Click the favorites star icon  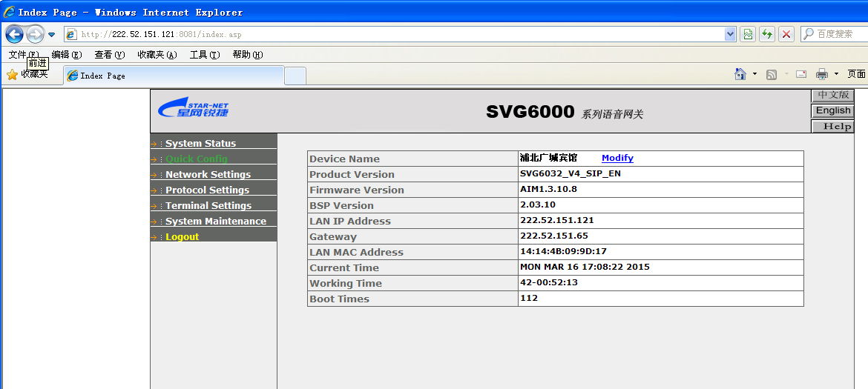(12, 75)
